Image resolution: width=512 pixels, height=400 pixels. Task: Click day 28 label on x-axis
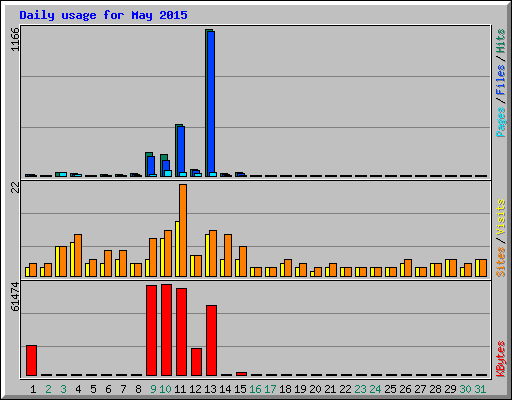(x=435, y=389)
